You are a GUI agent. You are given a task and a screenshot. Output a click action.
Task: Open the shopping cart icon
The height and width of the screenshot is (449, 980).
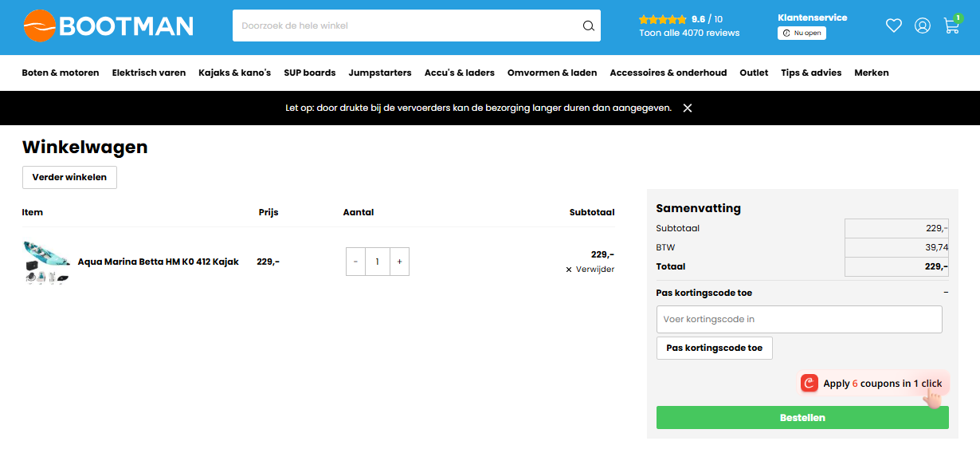[951, 26]
